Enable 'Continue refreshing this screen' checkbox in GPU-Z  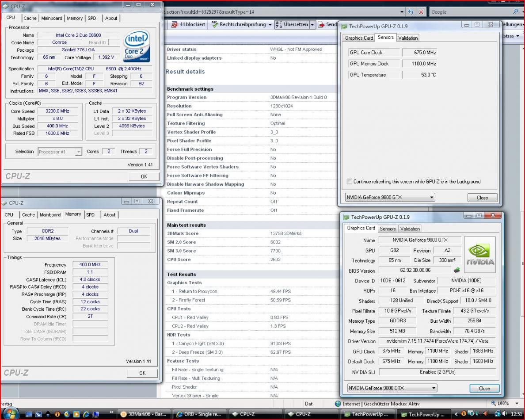click(350, 182)
